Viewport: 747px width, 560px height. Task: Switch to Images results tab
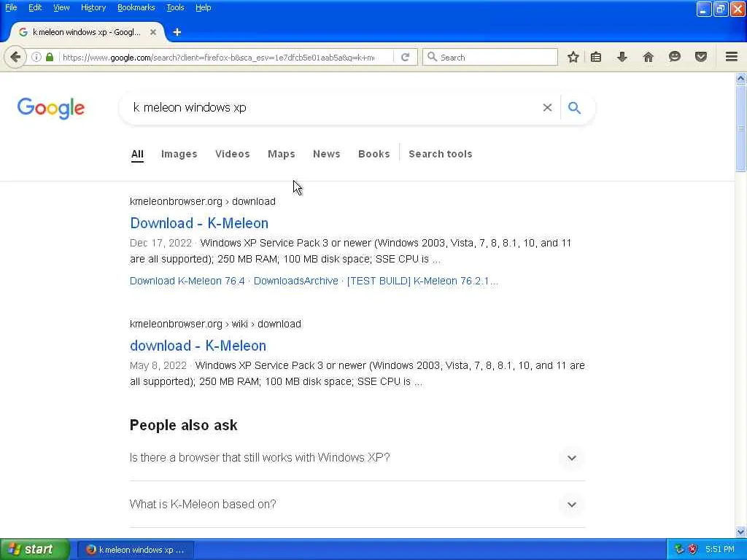coord(179,154)
